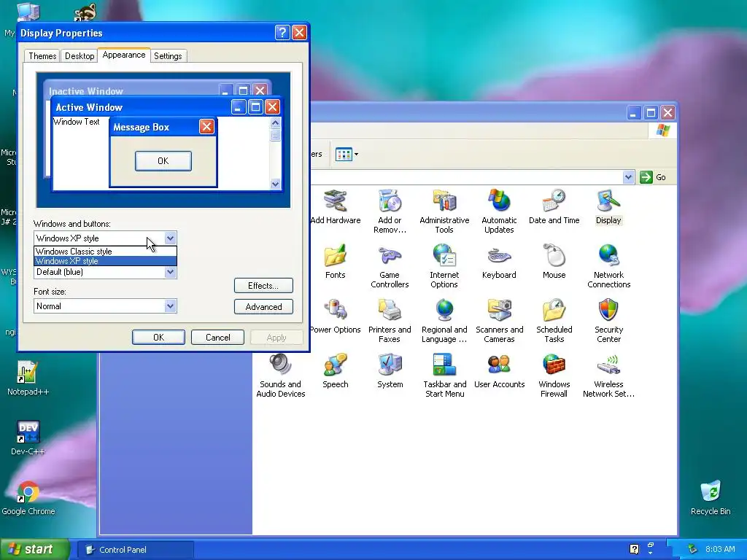Open the Scanners and Cameras icon
The image size is (747, 560).
[499, 321]
